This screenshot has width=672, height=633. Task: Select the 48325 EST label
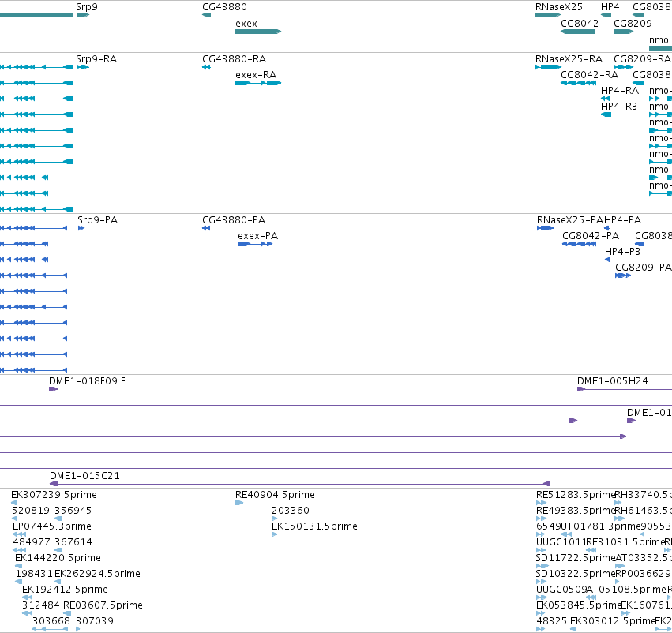click(x=551, y=621)
